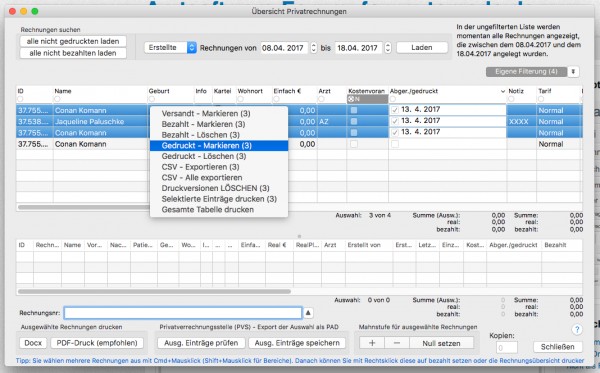Click stepper next to the 08.04.2017 date

click(x=313, y=48)
